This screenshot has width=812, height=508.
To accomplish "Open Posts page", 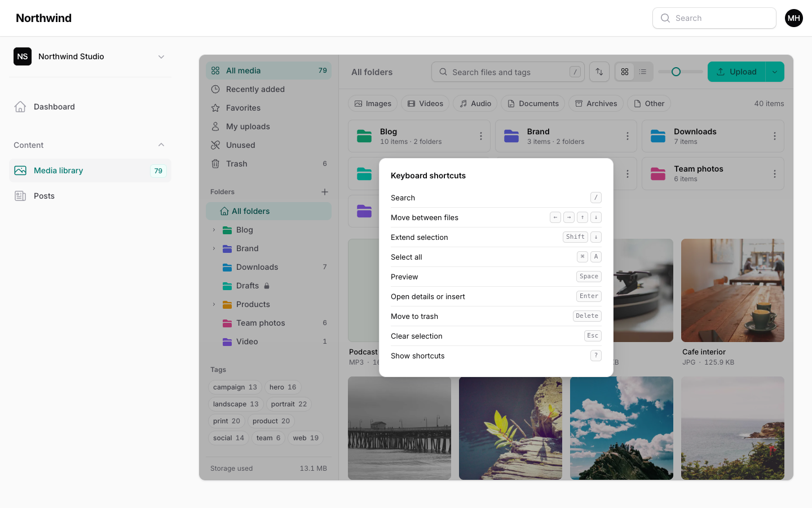I will point(90,196).
